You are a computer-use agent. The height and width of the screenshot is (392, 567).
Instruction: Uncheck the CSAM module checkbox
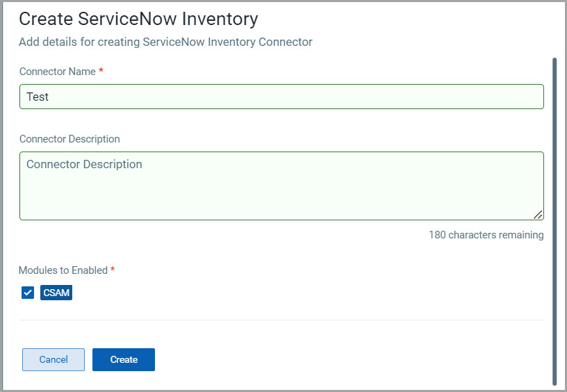tap(28, 293)
